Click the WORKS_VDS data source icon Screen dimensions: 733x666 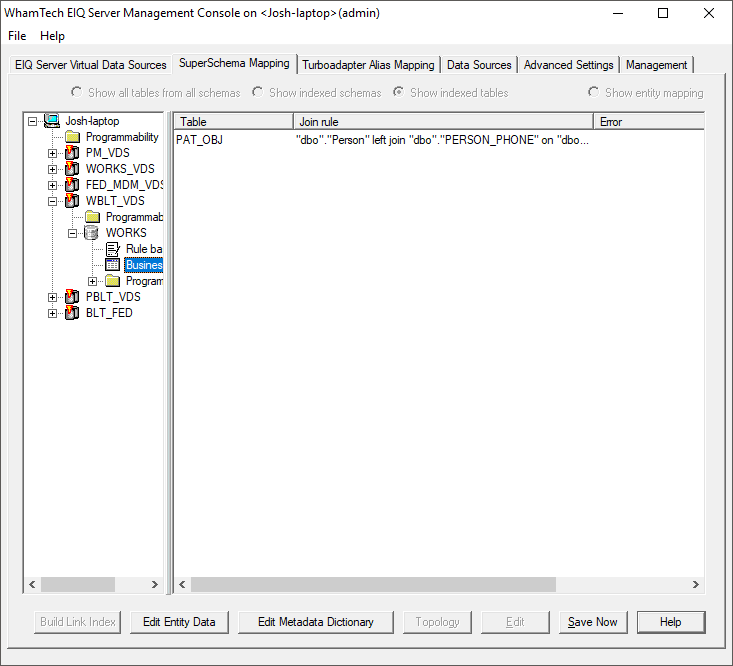pyautogui.click(x=72, y=169)
